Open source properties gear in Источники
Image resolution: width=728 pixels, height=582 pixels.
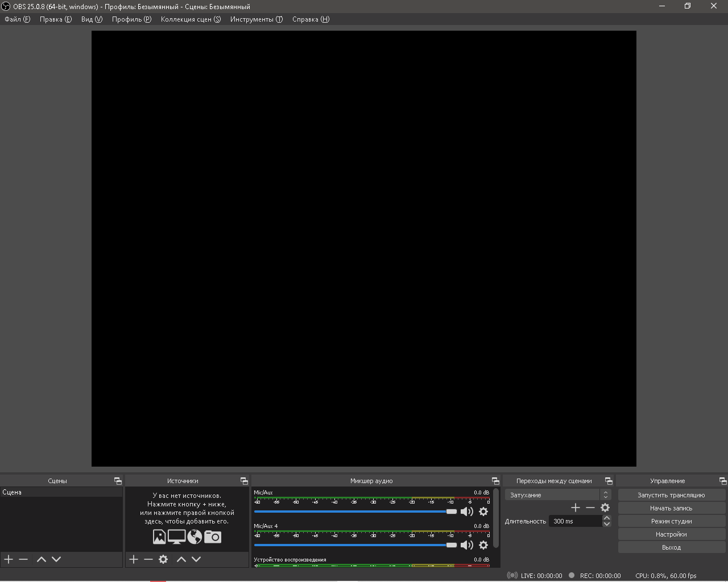tap(163, 559)
